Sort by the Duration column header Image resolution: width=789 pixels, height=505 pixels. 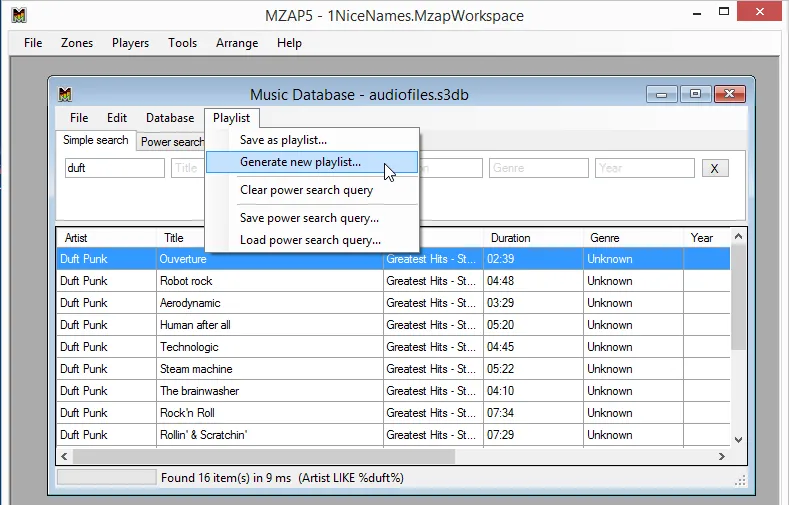[533, 238]
